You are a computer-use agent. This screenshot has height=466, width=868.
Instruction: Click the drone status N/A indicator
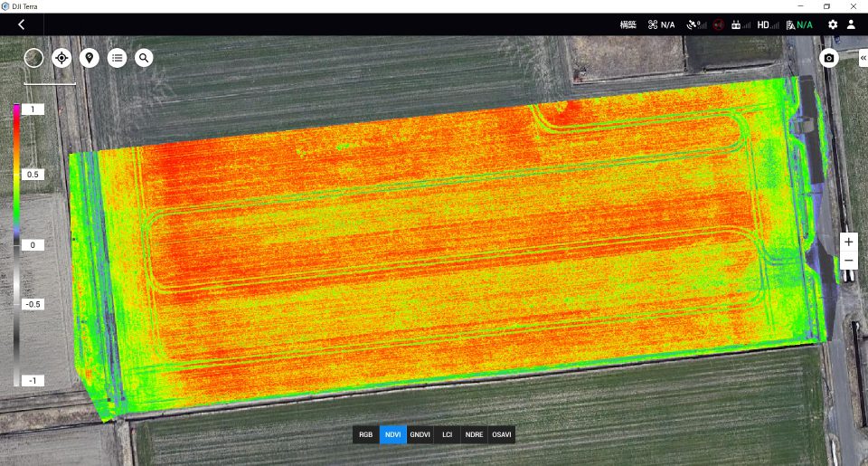click(661, 24)
